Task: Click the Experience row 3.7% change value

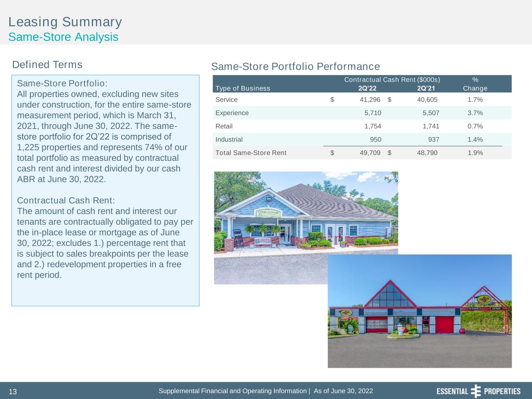Action: coord(475,113)
